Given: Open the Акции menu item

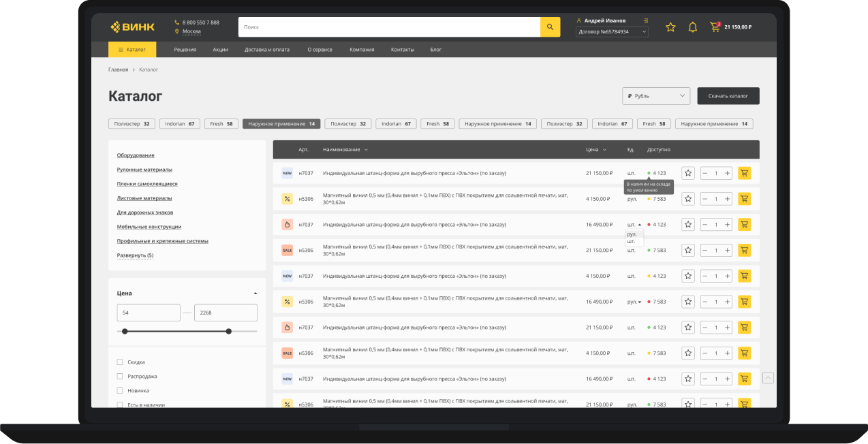Looking at the screenshot, I should coord(220,50).
